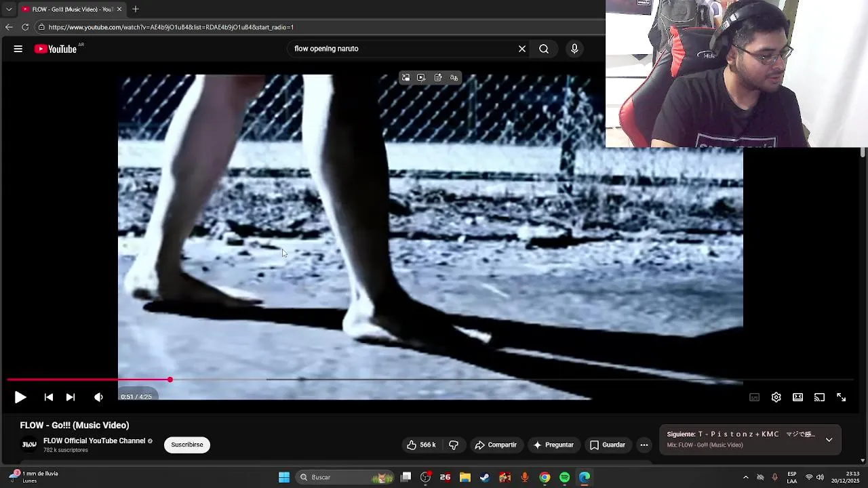Click the tray microphone indicator
The height and width of the screenshot is (488, 868).
coord(775,477)
